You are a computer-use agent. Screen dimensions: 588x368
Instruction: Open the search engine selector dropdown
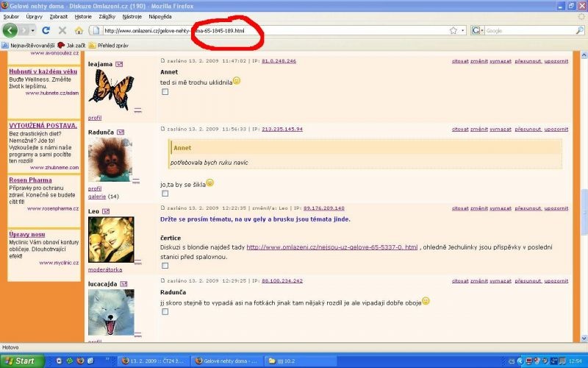[481, 30]
